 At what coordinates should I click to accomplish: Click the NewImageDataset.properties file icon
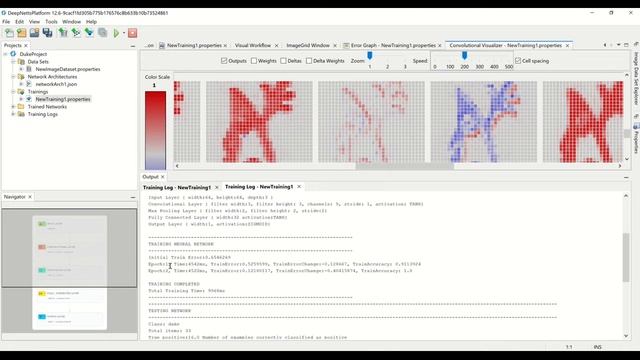29,69
